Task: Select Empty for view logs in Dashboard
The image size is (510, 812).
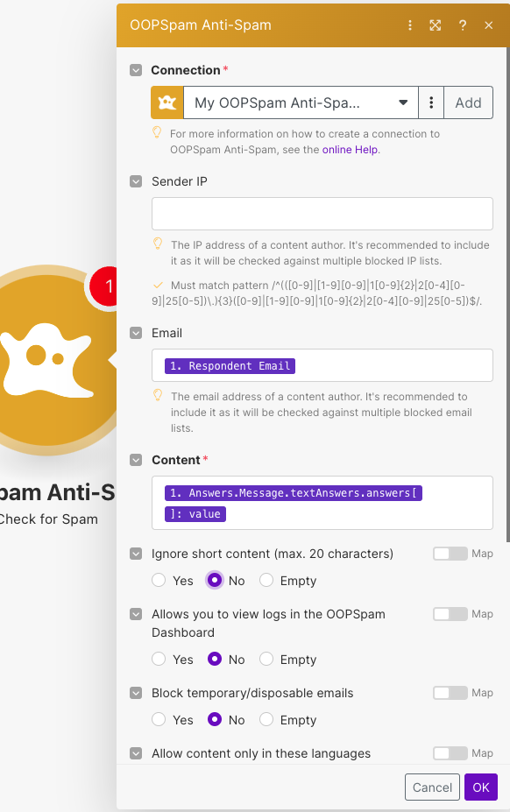Action: pyautogui.click(x=266, y=660)
